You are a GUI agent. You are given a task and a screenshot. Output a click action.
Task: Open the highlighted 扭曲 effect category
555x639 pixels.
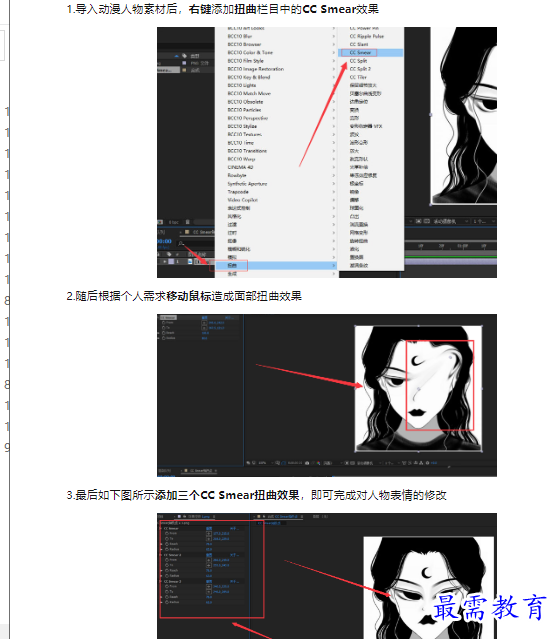pos(276,265)
